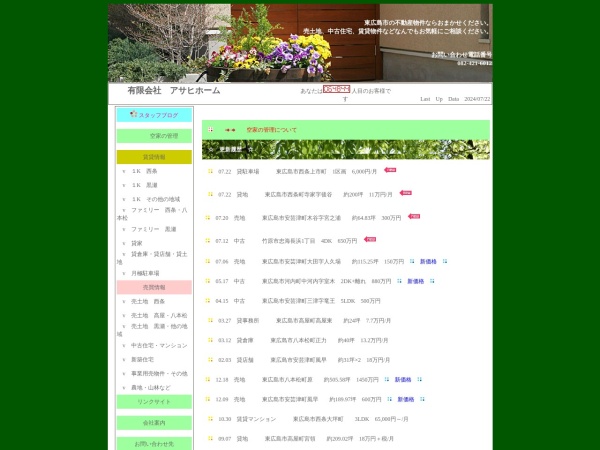Click the new badge on 07.20 売地 row
This screenshot has width=600, height=450.
(414, 216)
